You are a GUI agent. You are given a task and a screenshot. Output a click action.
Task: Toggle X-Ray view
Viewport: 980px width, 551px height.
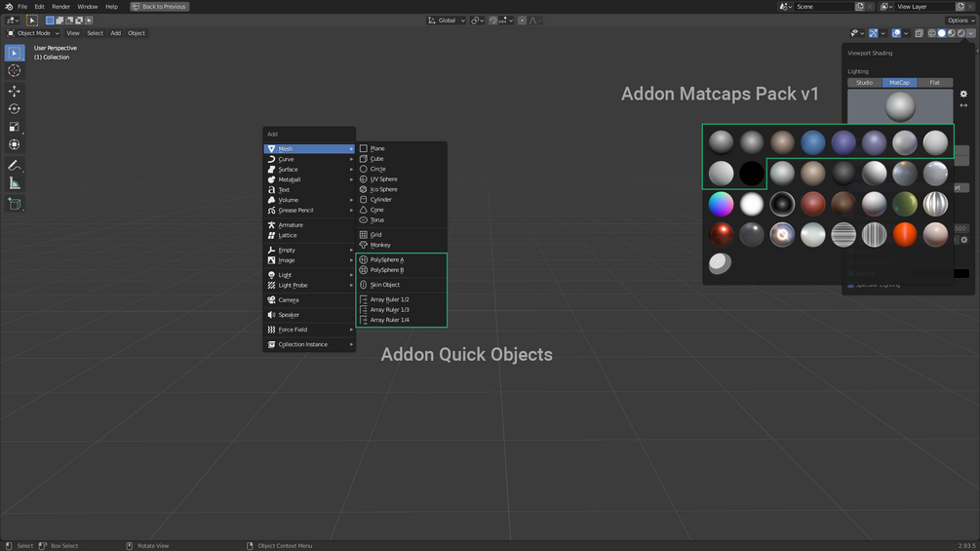tap(919, 33)
